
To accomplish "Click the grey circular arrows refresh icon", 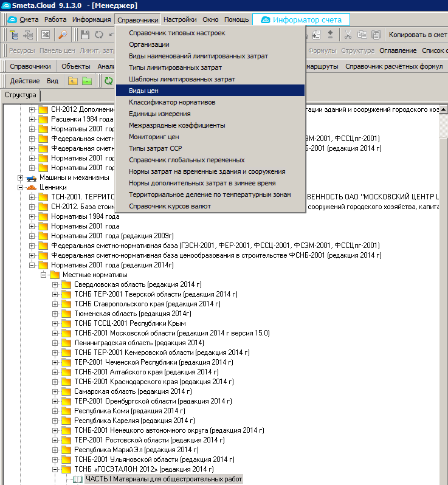I will [x=99, y=35].
